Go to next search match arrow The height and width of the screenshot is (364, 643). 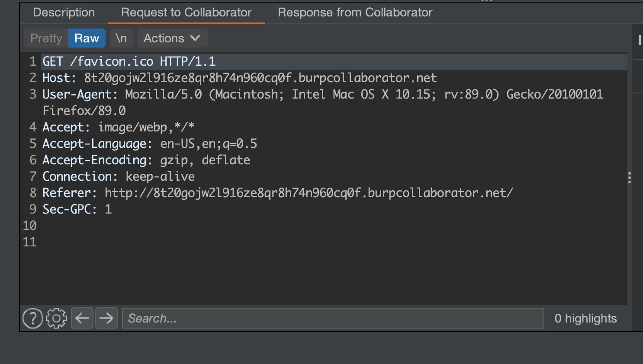pyautogui.click(x=106, y=319)
